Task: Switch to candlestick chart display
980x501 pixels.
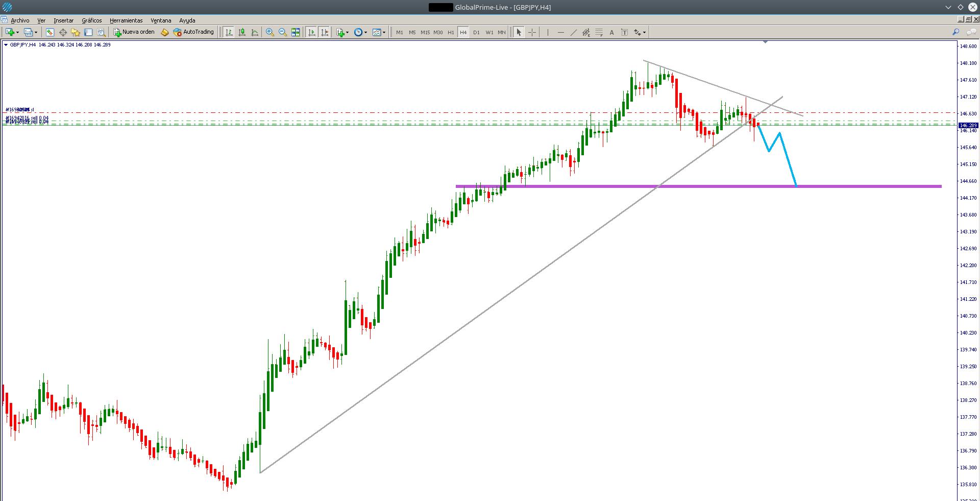Action: (242, 32)
